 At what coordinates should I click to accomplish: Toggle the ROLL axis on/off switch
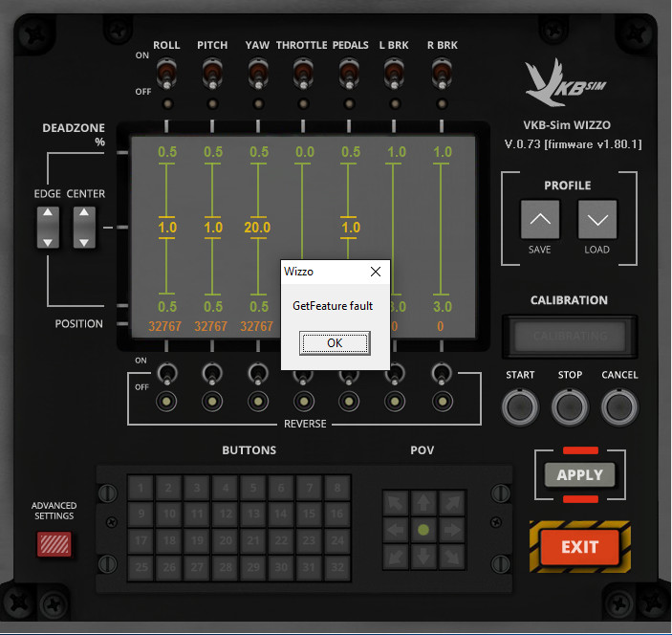click(x=166, y=73)
